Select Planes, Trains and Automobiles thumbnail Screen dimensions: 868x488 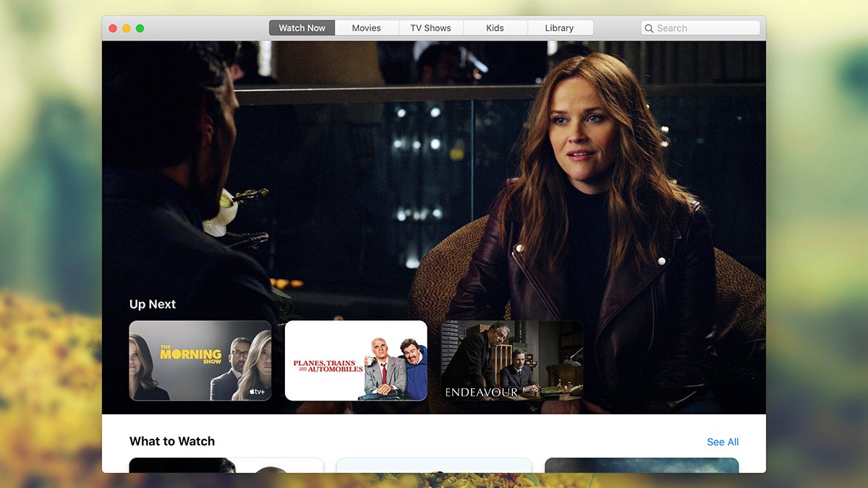[x=356, y=360]
